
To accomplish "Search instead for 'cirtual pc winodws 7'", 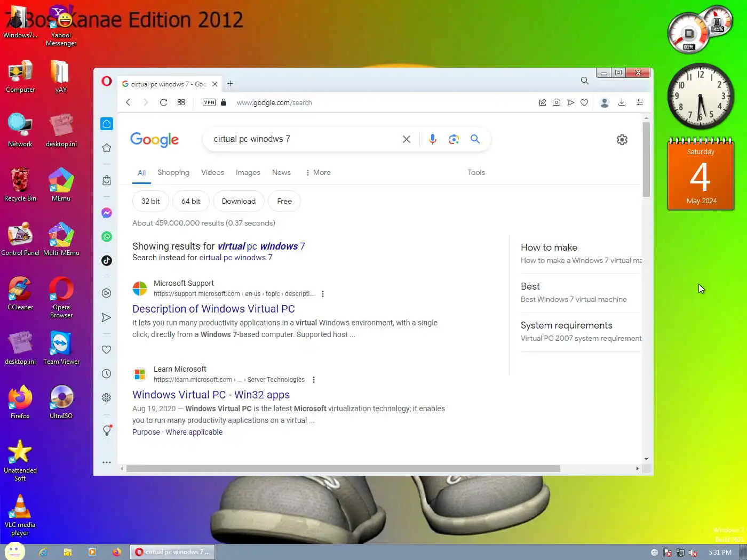I will [x=235, y=258].
